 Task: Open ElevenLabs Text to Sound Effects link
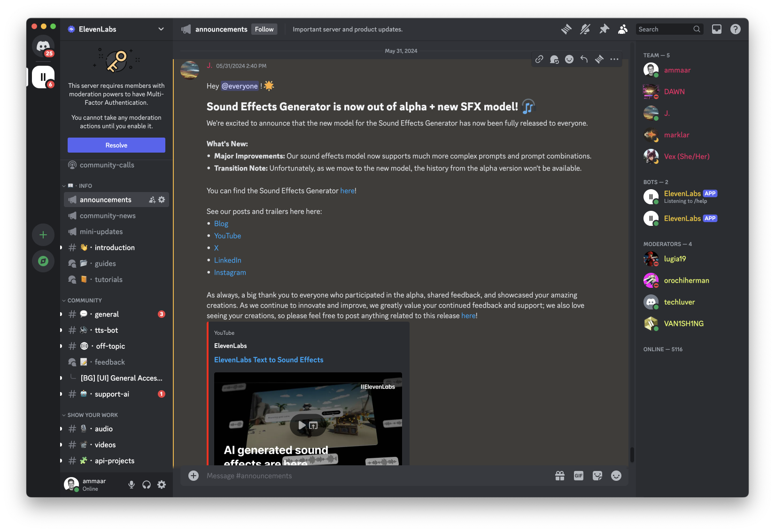point(269,360)
